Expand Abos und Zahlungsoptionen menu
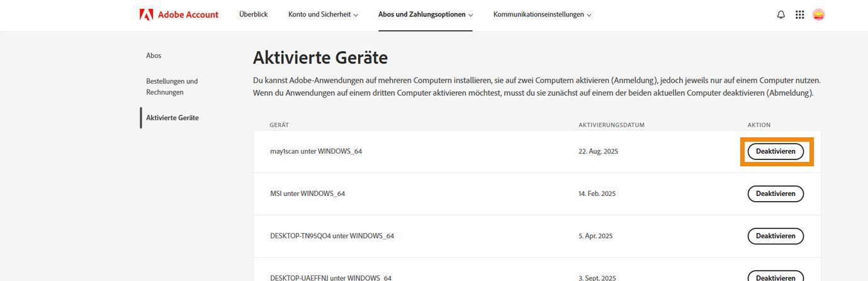 click(x=426, y=14)
